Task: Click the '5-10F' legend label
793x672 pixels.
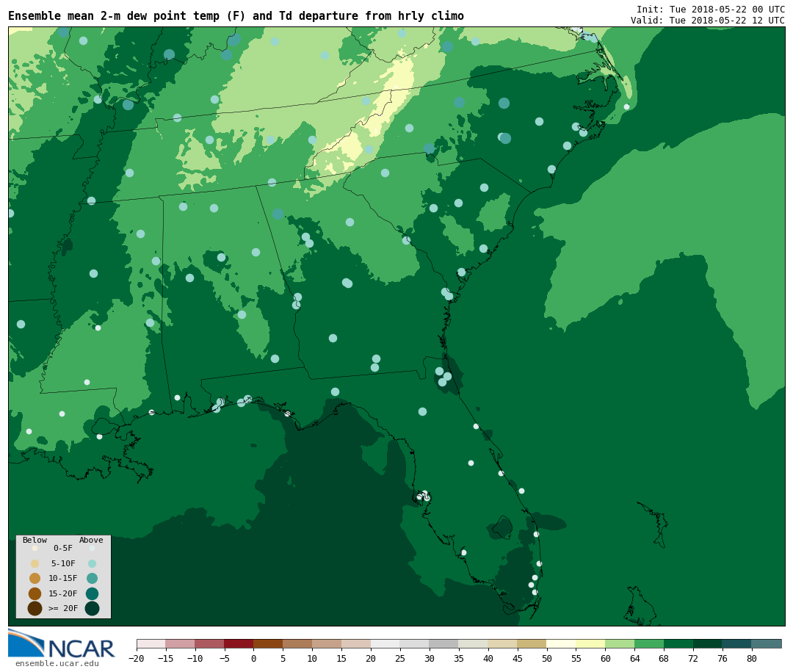Action: pos(62,563)
